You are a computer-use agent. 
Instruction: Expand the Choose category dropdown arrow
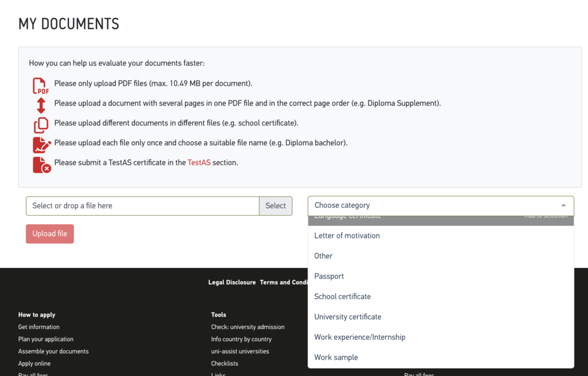pyautogui.click(x=563, y=206)
